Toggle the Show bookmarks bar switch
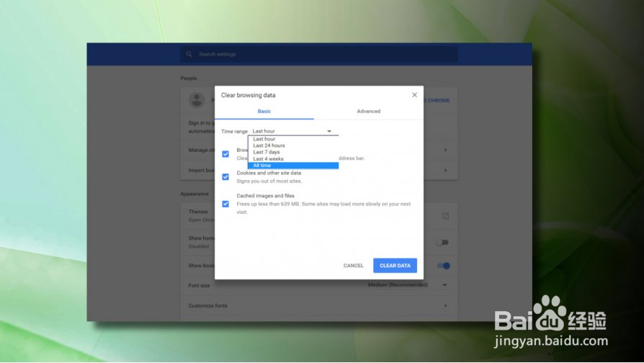The image size is (644, 363). (444, 266)
